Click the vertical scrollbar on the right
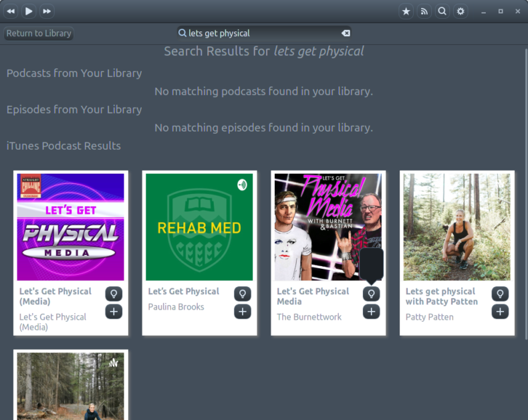The width and height of the screenshot is (528, 420). coord(526,194)
